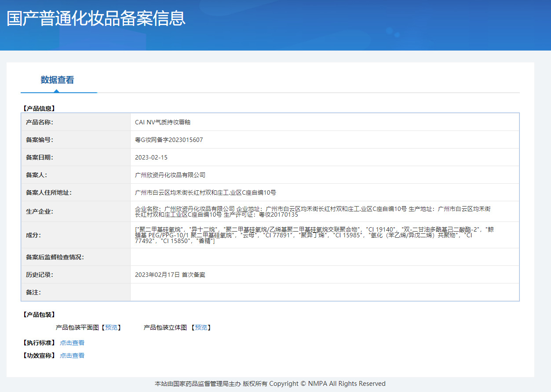The height and width of the screenshot is (392, 551).
Task: Click the empty 备案后监督检查情况 value cell
Action: [x=325, y=257]
